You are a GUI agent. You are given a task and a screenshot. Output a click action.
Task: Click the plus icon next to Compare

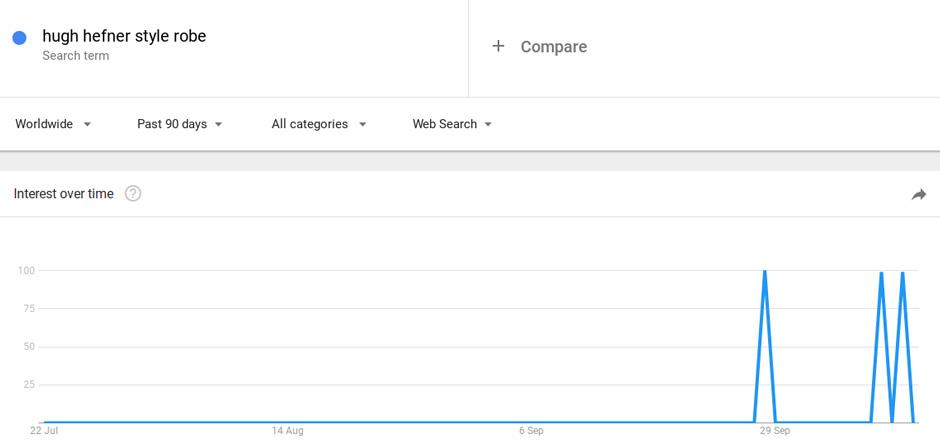pyautogui.click(x=498, y=46)
